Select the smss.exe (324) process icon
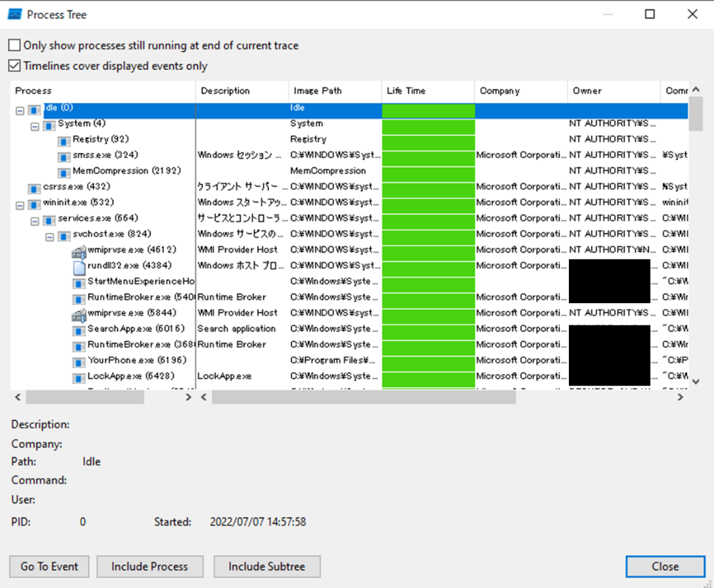 (64, 155)
